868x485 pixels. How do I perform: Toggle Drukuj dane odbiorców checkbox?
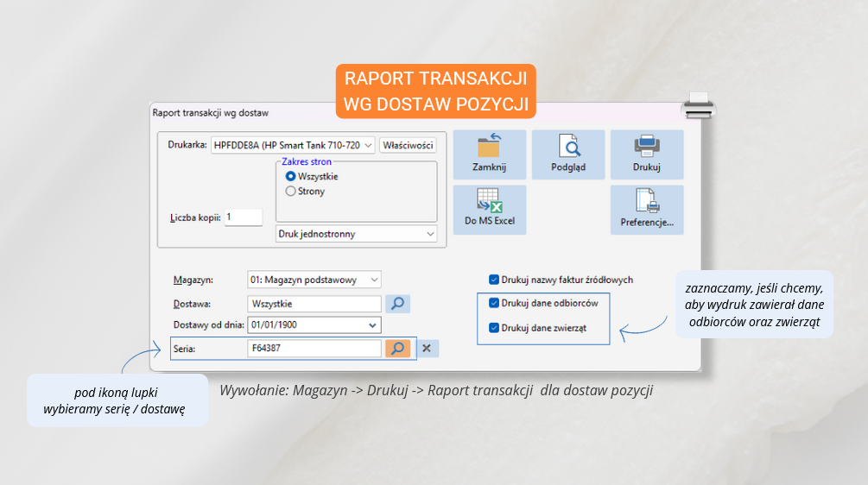pos(494,303)
